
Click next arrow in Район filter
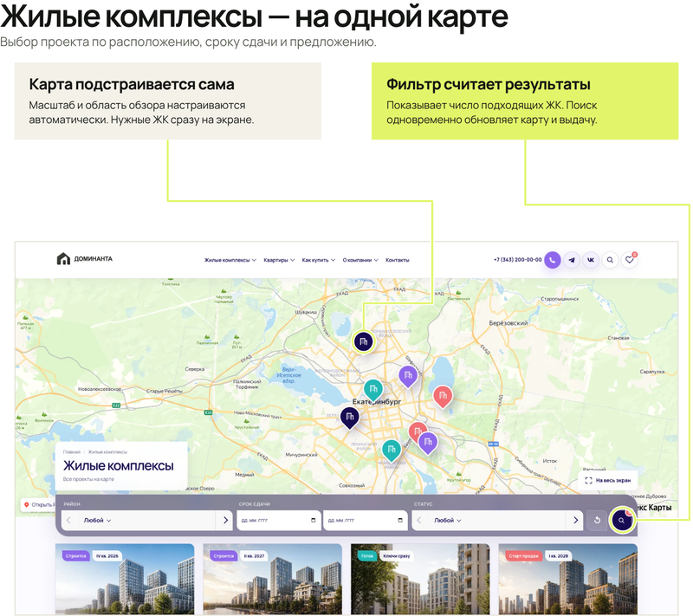tap(225, 520)
